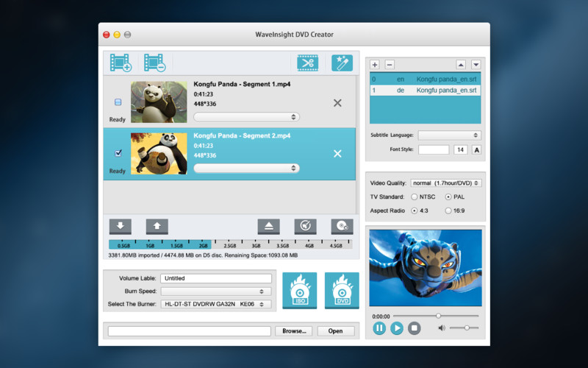Click the ISO burn image button

(x=299, y=291)
